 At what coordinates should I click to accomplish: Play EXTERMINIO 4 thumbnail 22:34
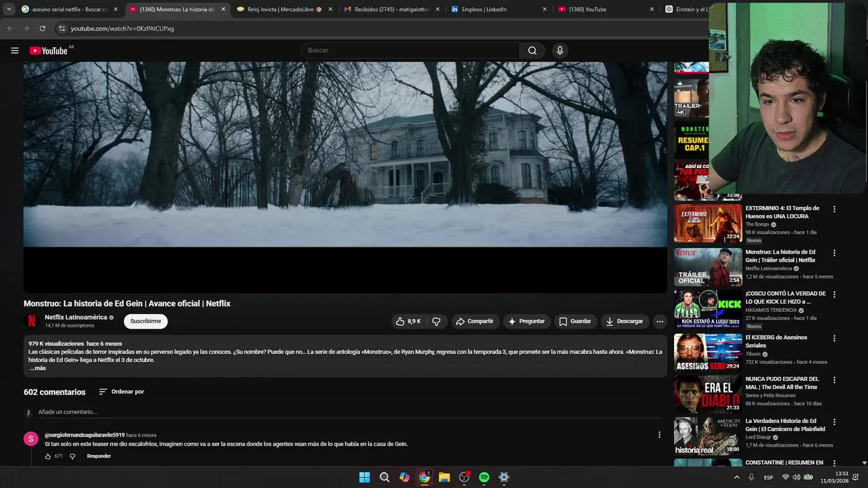coord(708,224)
